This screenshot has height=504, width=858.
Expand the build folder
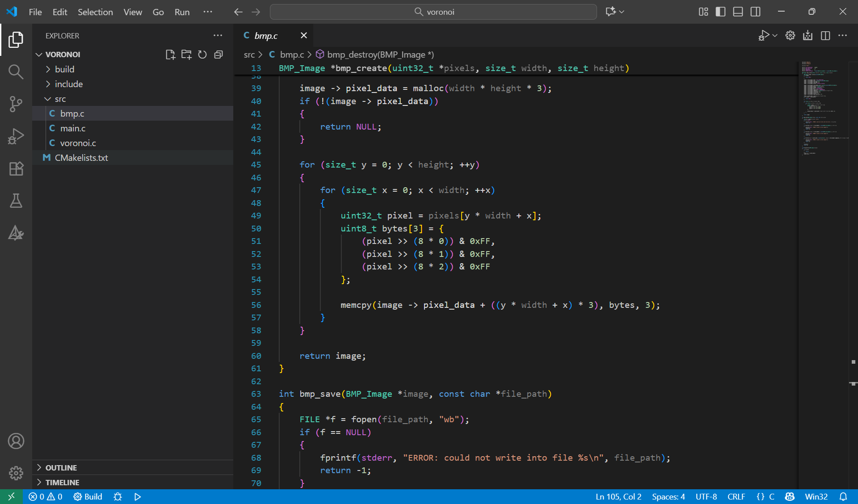pos(65,69)
